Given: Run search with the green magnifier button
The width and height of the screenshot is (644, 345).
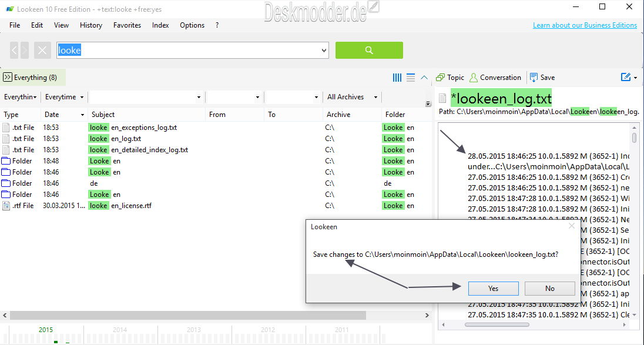Looking at the screenshot, I should [x=369, y=50].
